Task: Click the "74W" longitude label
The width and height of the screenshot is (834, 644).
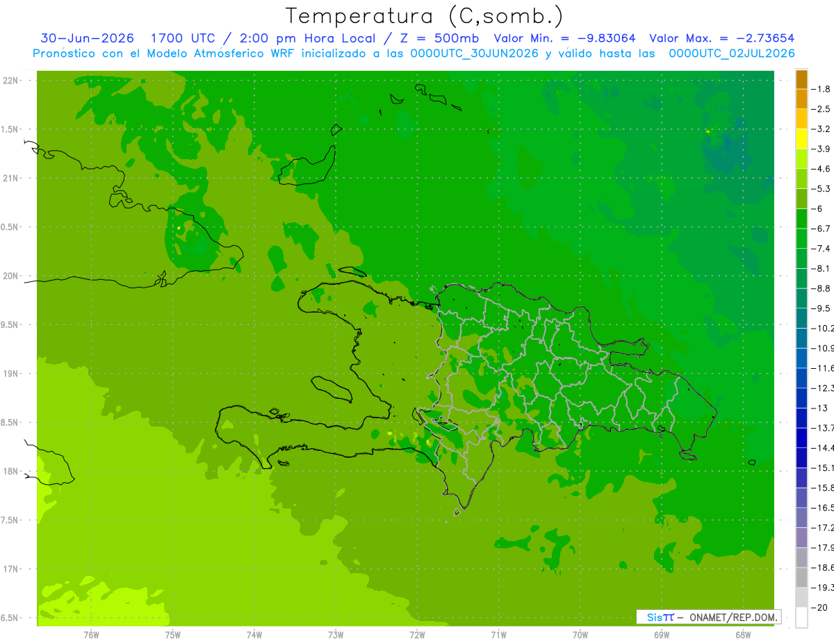Action: tap(254, 634)
